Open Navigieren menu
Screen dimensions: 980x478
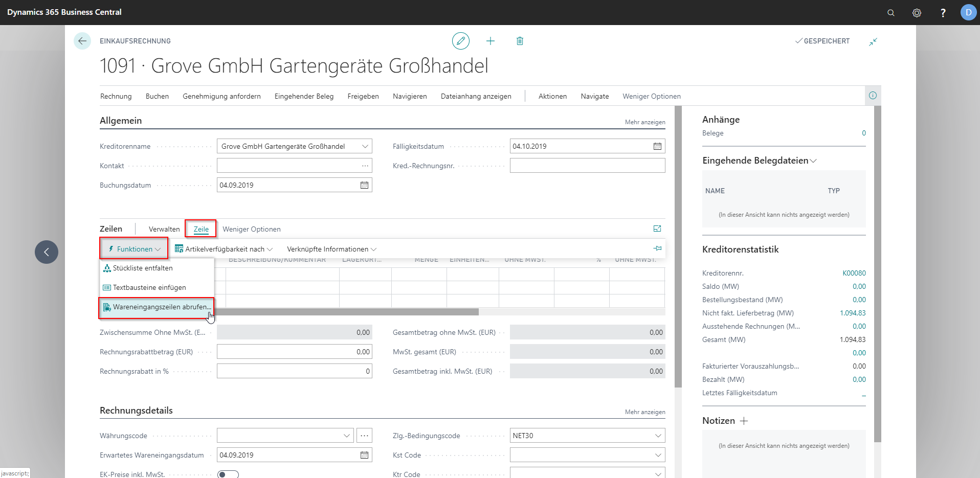410,96
